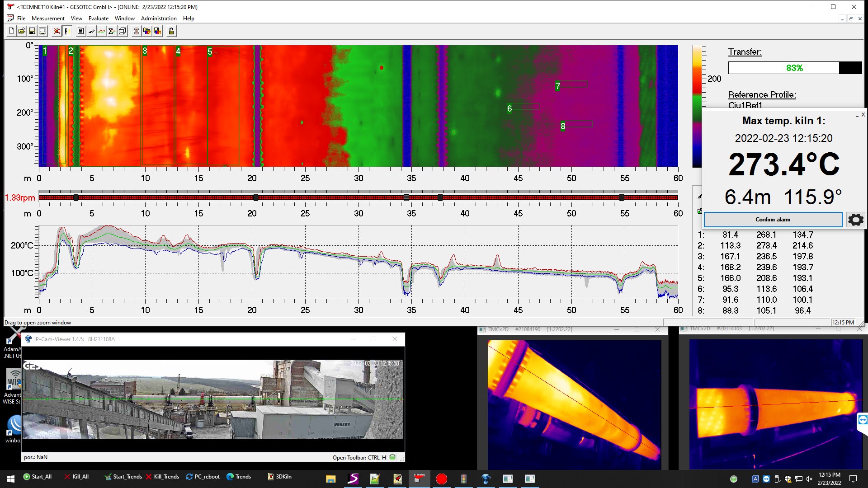Click the save palette diskette icon

157,31
